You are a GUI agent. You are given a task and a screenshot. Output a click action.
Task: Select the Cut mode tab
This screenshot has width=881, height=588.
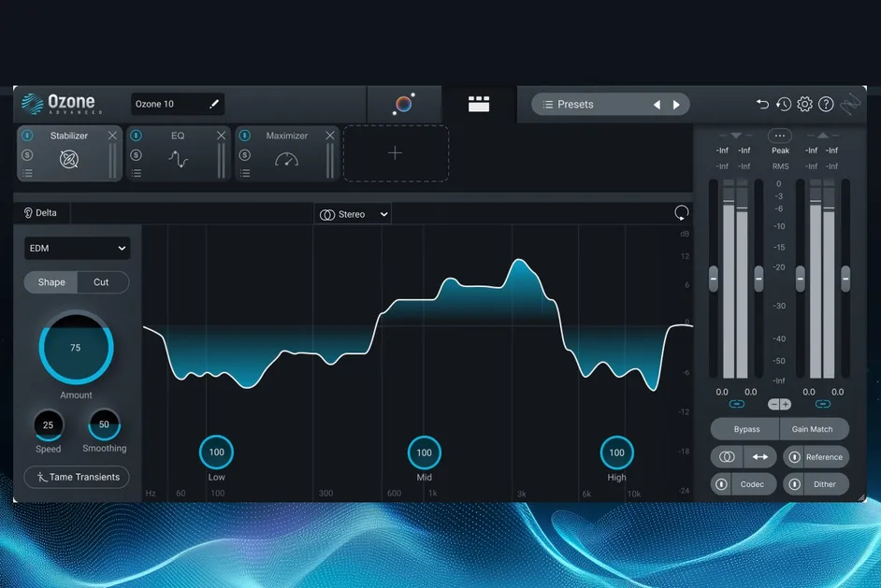(101, 282)
